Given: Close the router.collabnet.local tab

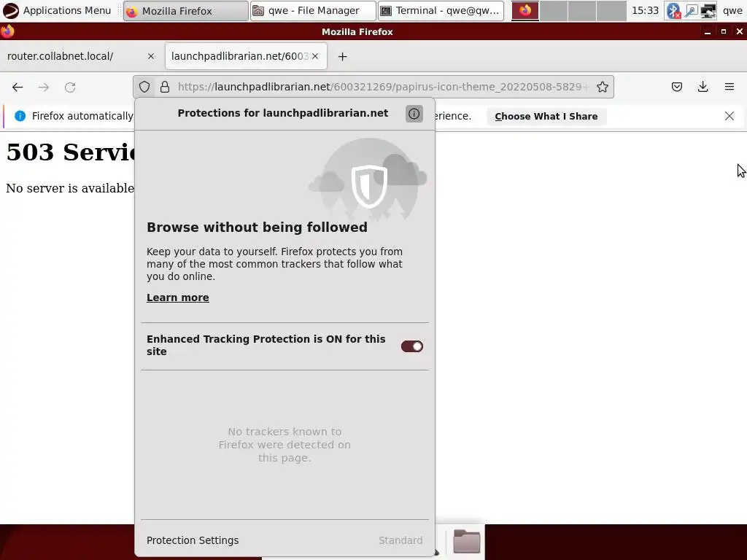Looking at the screenshot, I should pyautogui.click(x=151, y=56).
